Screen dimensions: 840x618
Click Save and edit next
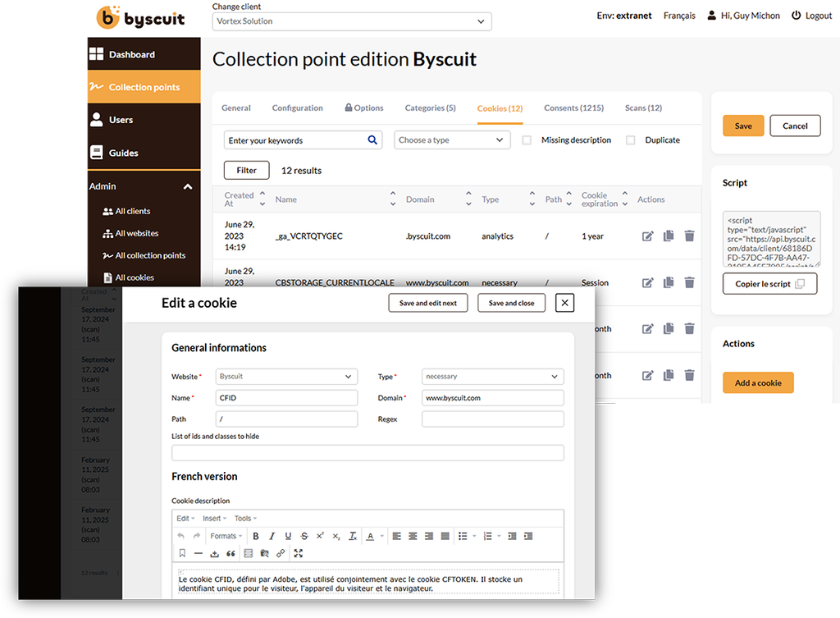tap(428, 303)
